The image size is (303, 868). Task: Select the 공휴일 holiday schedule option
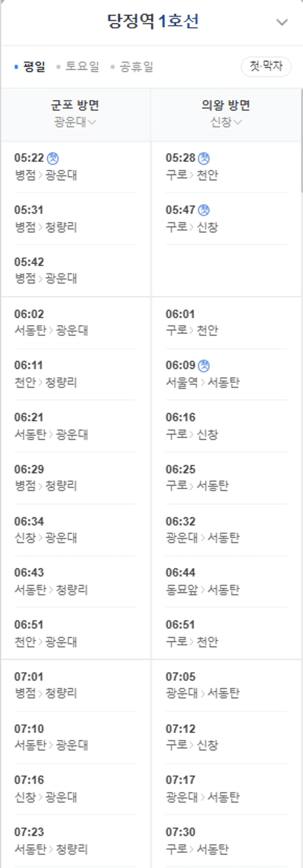point(132,67)
